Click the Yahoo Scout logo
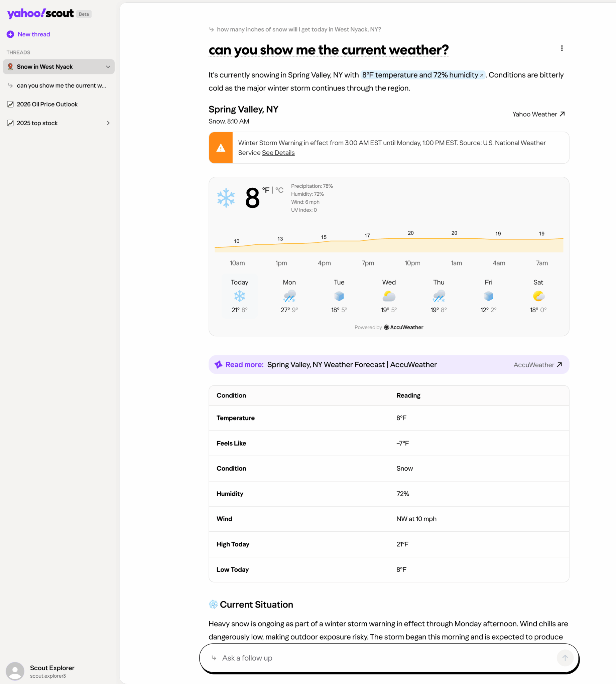This screenshot has height=684, width=616. coord(40,14)
